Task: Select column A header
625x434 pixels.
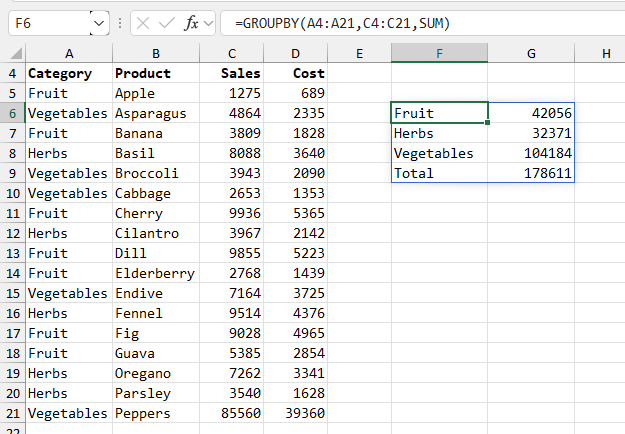Action: (x=69, y=53)
